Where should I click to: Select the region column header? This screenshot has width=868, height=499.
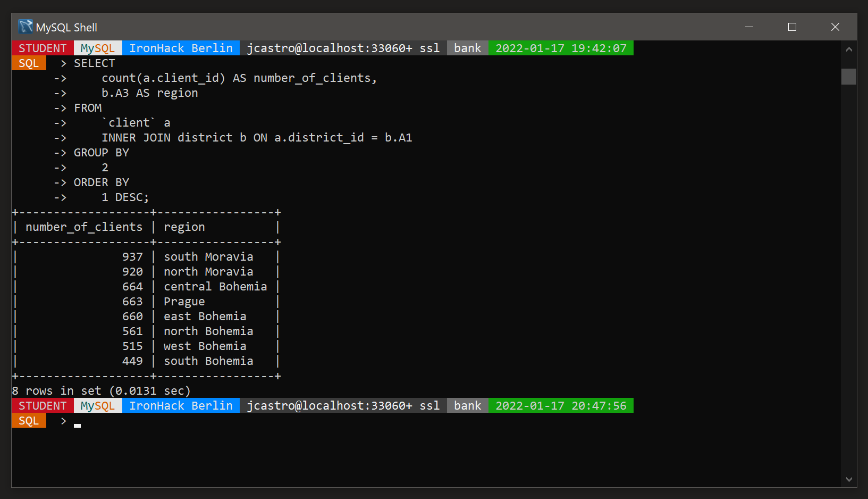184,227
